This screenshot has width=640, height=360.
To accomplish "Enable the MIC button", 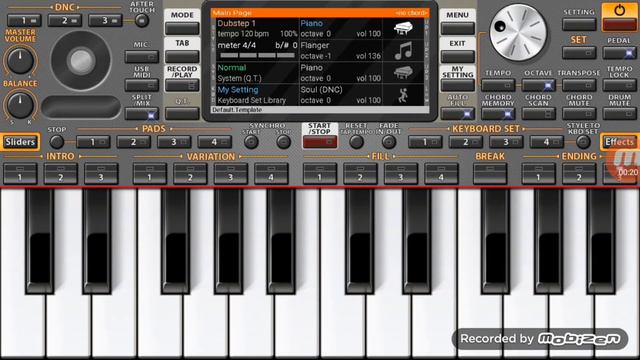I will click(142, 56).
